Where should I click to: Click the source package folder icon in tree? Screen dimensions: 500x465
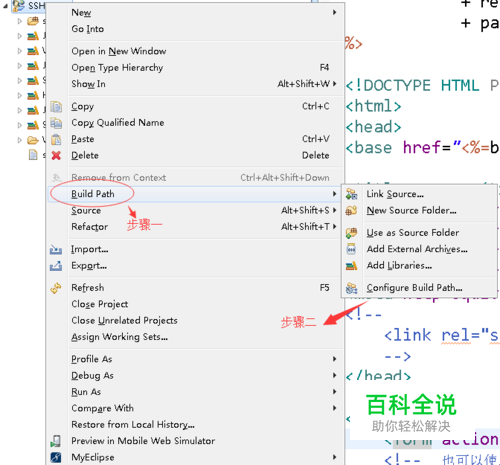click(x=33, y=21)
